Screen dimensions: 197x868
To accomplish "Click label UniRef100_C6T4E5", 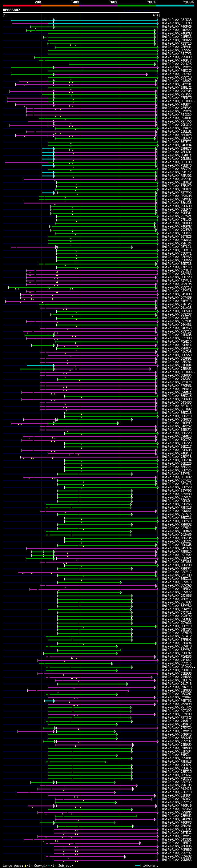I will 176,481.
